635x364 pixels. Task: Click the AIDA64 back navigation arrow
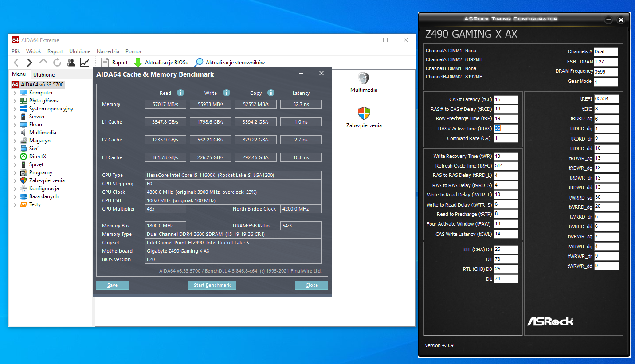click(x=16, y=63)
